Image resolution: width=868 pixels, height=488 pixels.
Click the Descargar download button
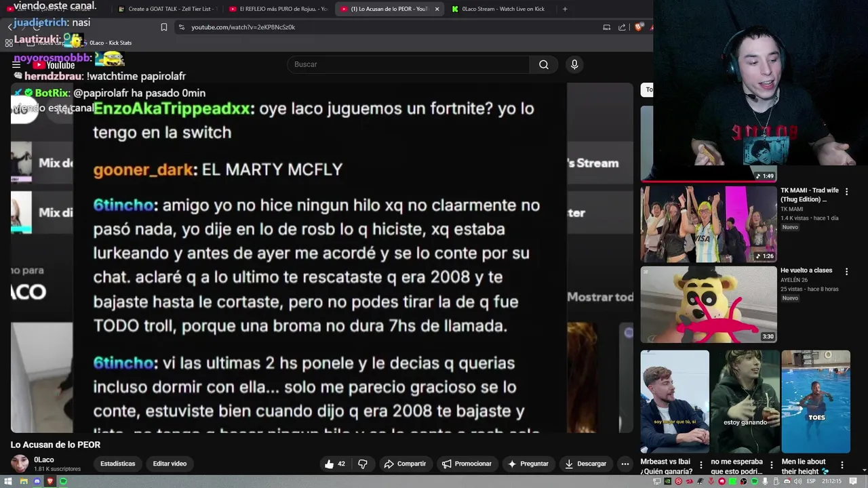click(585, 464)
